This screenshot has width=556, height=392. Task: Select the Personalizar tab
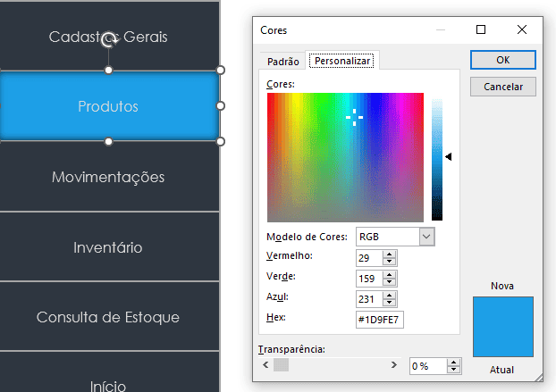(x=343, y=61)
